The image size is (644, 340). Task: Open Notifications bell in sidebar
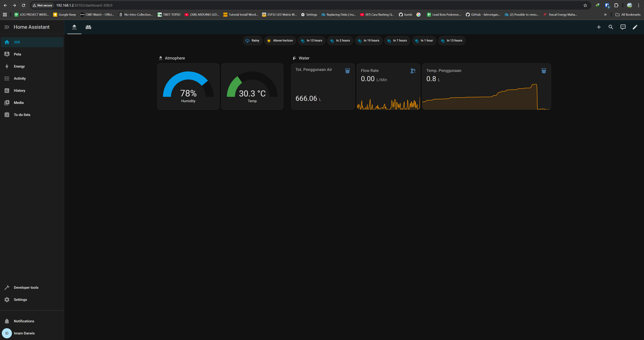coord(24,321)
